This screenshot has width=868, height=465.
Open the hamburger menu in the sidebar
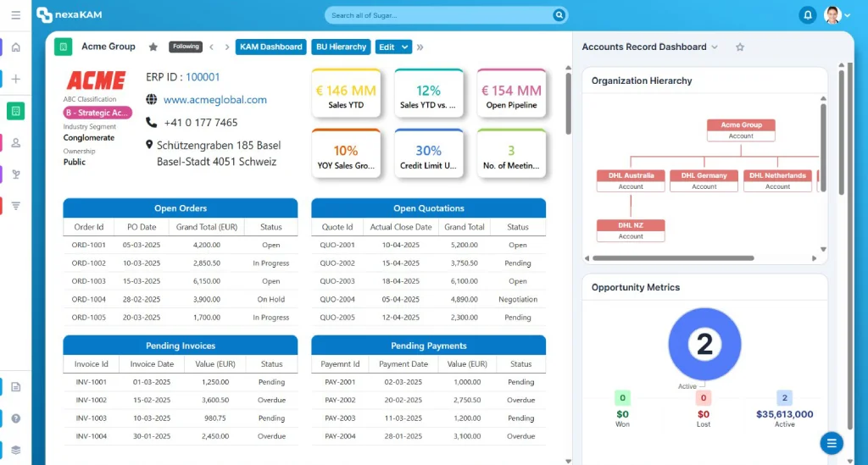click(x=15, y=15)
